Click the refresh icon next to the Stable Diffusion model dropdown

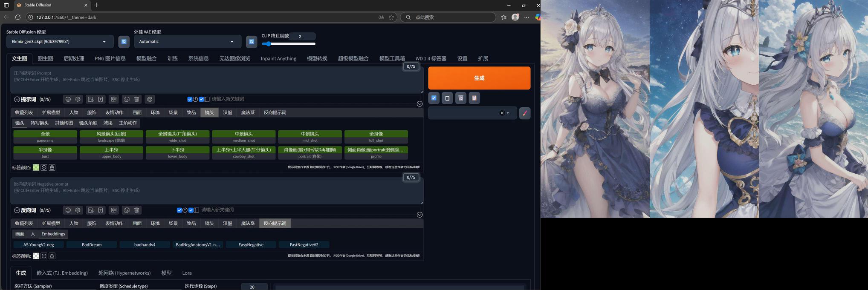pyautogui.click(x=124, y=42)
